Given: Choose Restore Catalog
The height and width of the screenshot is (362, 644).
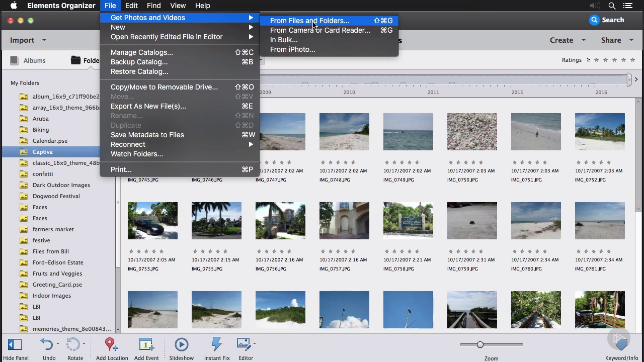Looking at the screenshot, I should coord(180,71).
